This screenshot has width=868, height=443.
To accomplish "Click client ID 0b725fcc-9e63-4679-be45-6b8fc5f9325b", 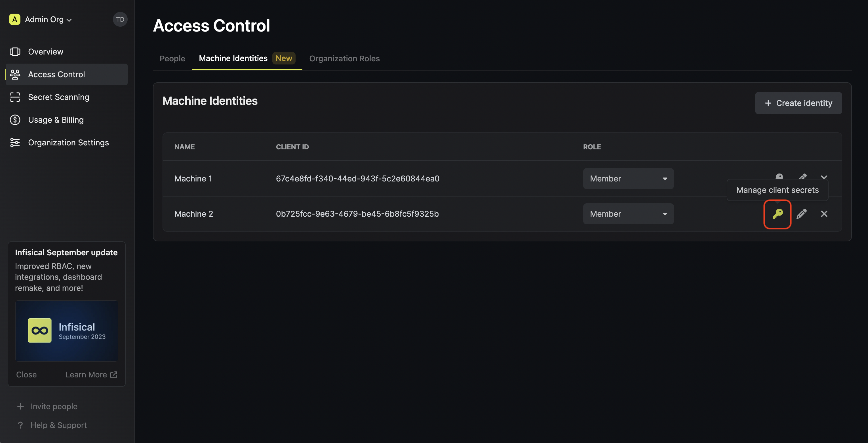I will [x=357, y=214].
